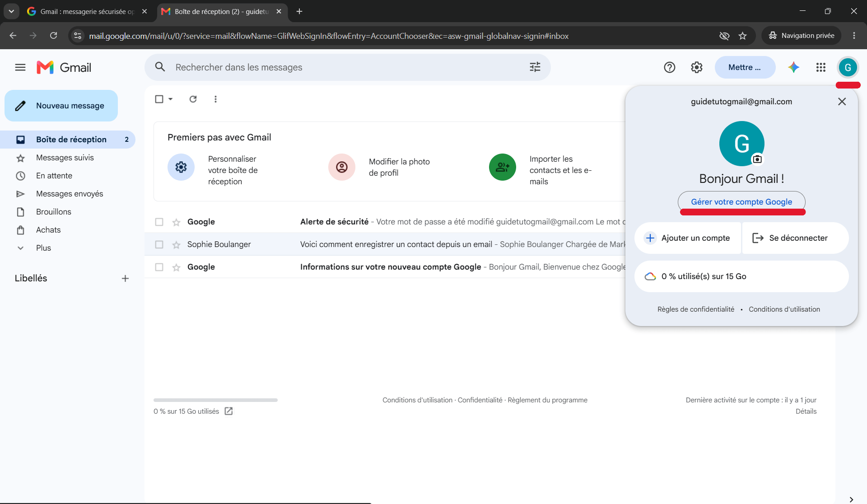
Task: Open Google apps grid
Action: (820, 67)
